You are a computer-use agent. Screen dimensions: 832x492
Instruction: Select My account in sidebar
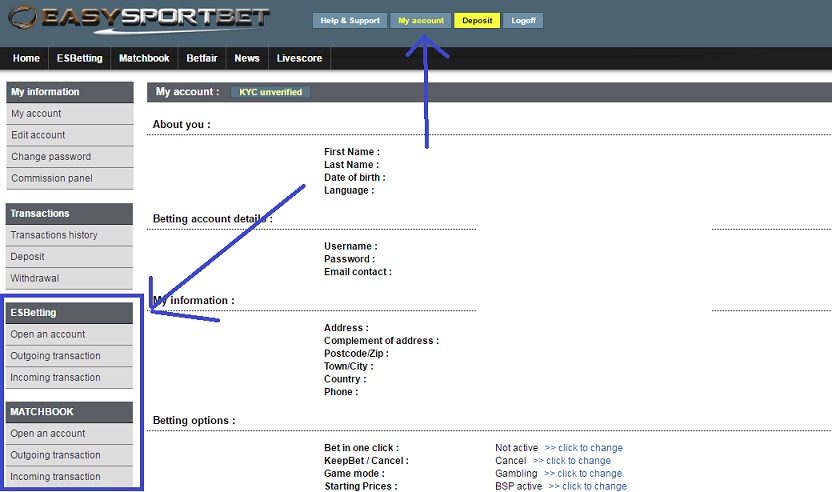coord(70,114)
